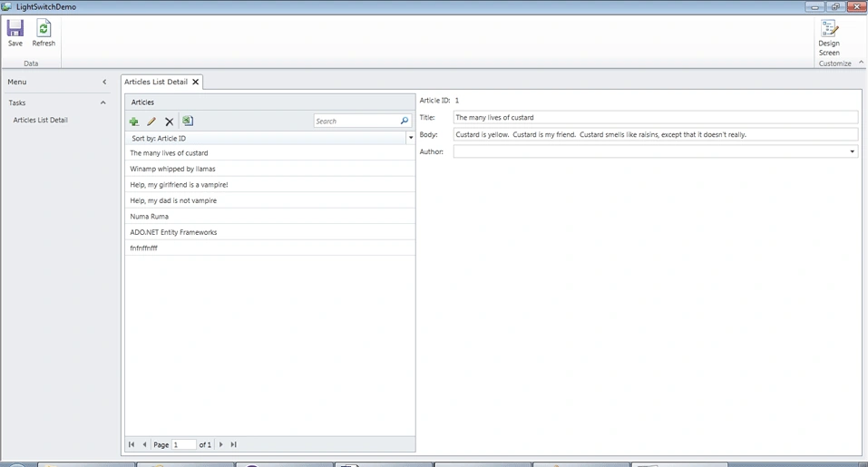Image resolution: width=868 pixels, height=467 pixels.
Task: Edit the selected article with the pencil icon
Action: point(151,122)
